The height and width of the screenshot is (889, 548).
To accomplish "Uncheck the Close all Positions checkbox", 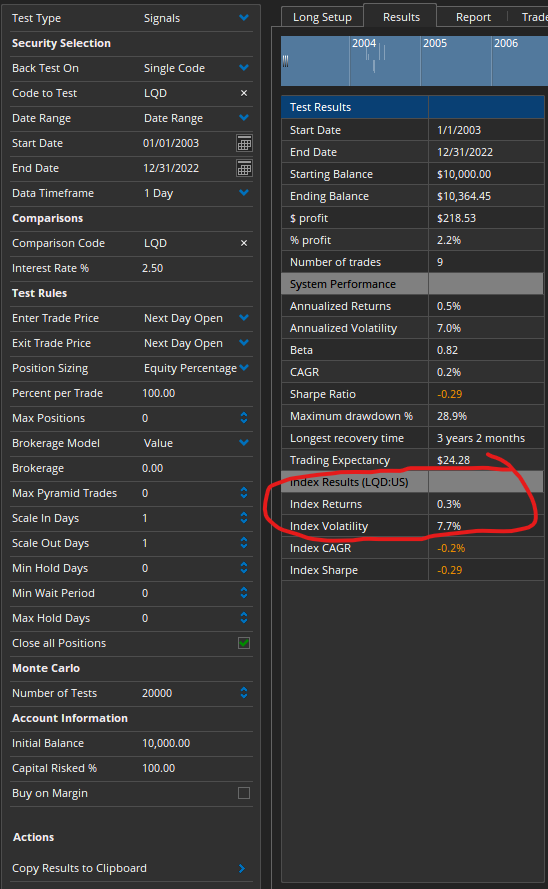I will click(x=244, y=643).
